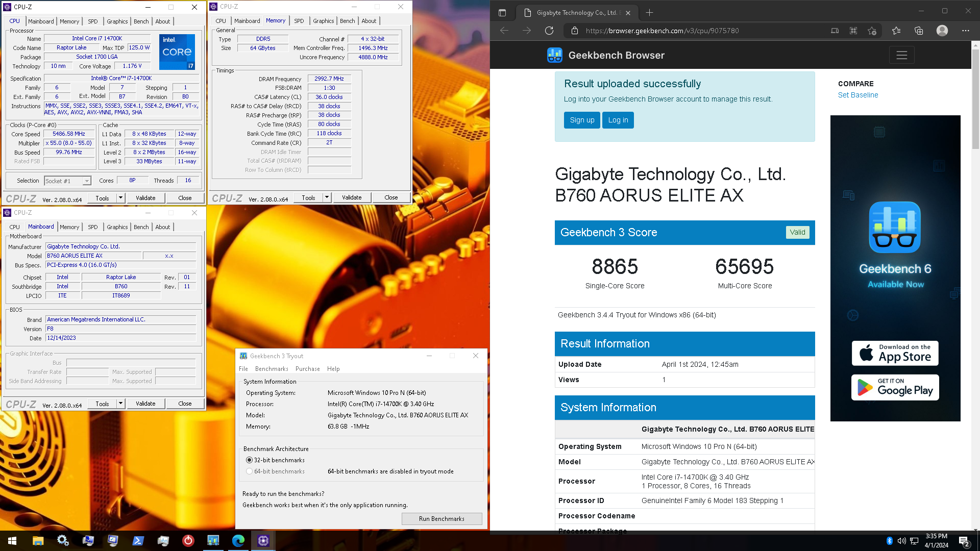Click Validate in CPU-Z CPU window

pyautogui.click(x=145, y=198)
